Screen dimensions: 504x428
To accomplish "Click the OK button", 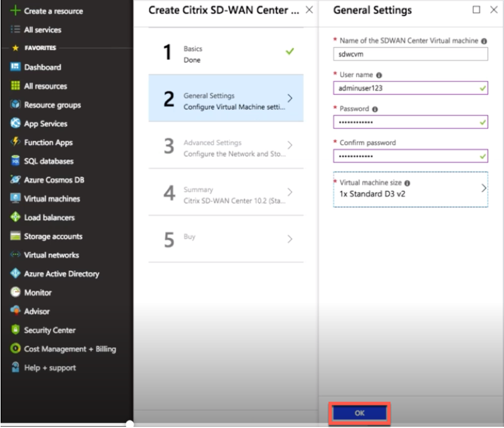I will tap(359, 413).
